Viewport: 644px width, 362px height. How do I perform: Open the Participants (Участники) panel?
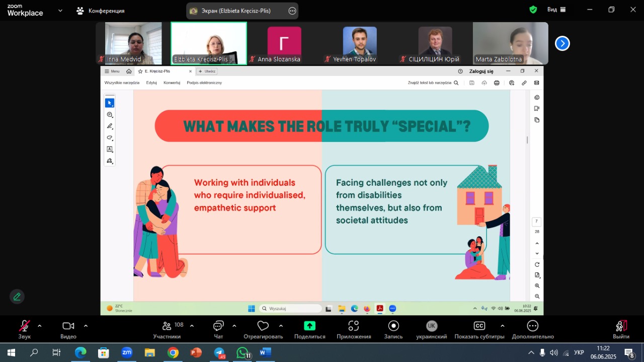click(x=167, y=326)
